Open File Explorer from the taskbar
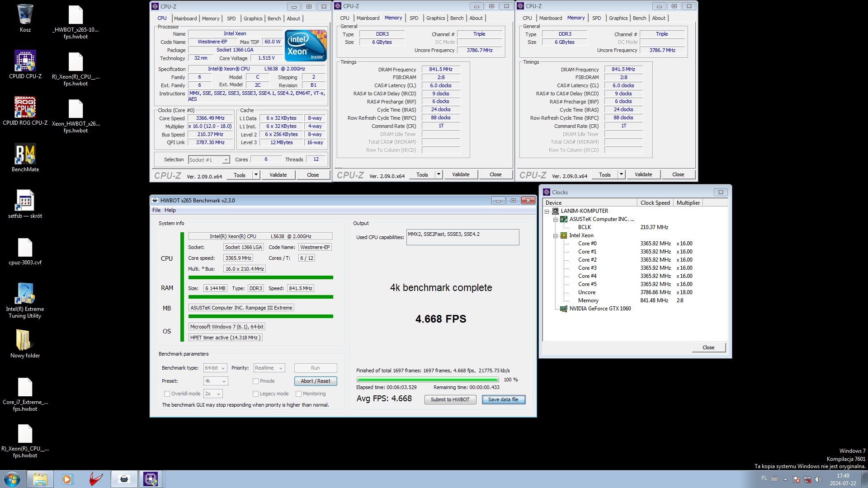Viewport: 868px width, 488px height. click(40, 479)
